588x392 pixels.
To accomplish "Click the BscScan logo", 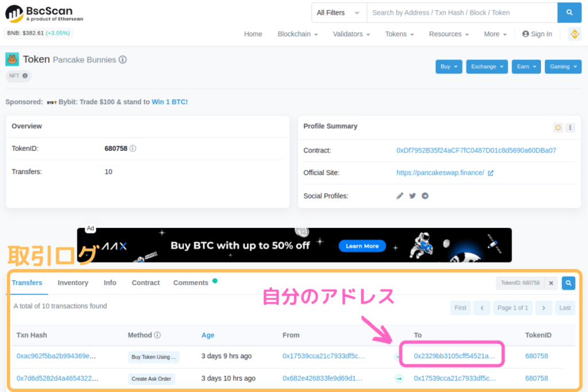I will [44, 14].
